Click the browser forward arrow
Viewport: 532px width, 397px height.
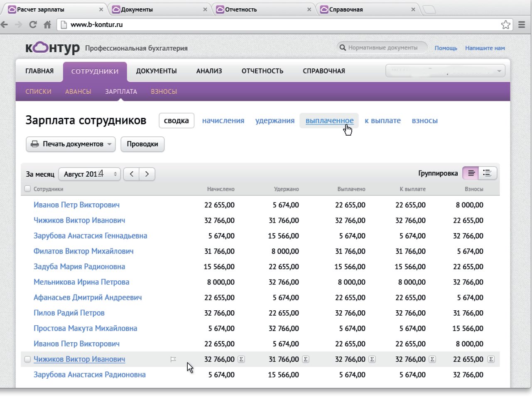(19, 24)
